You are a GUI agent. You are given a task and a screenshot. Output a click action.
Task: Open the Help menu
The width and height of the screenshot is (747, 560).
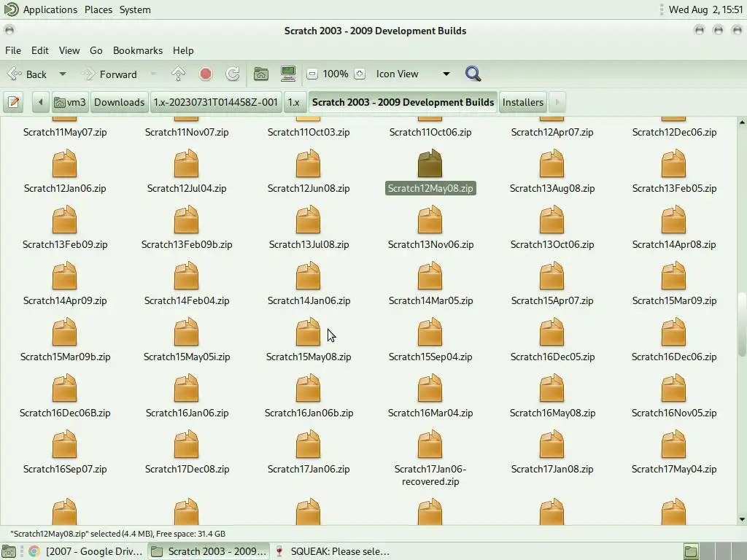coord(183,50)
